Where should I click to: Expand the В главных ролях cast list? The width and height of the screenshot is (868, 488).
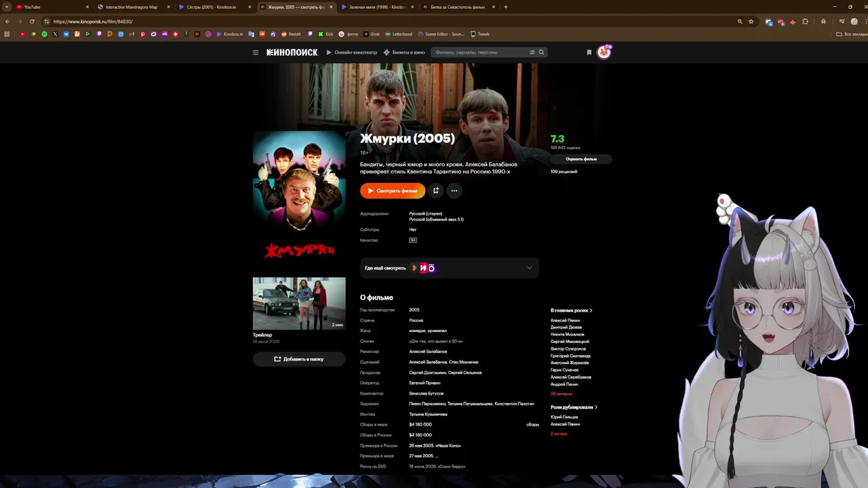click(571, 310)
